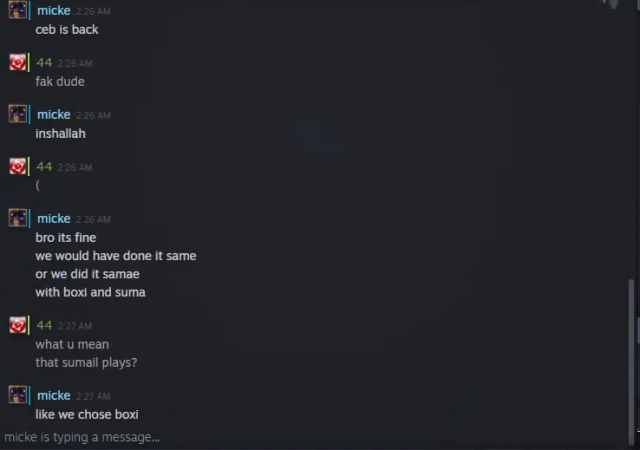Click the chat scrollbar thumb
Viewport: 640px width, 450px height.
coord(632,361)
